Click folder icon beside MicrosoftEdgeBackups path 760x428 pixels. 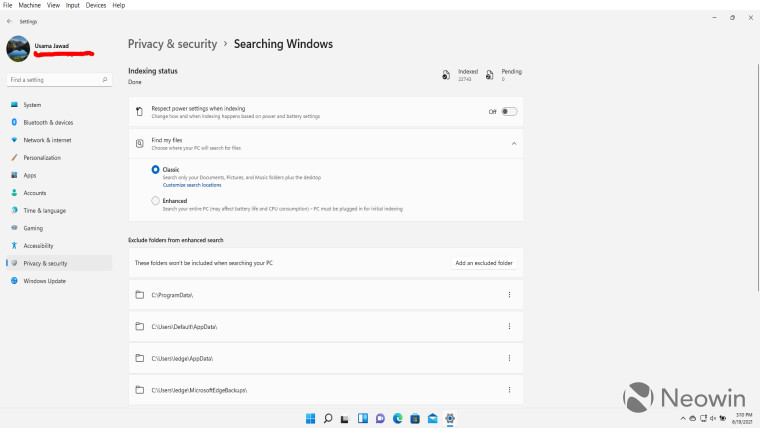[140, 390]
